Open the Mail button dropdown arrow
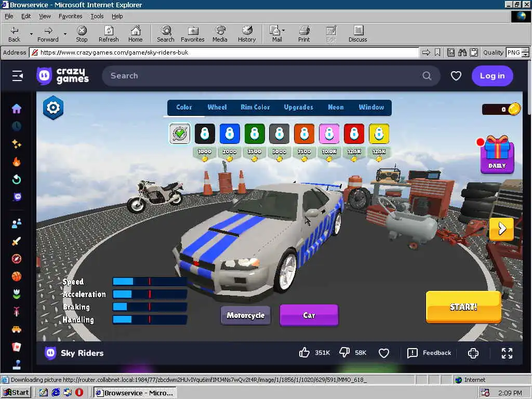This screenshot has width=532, height=399. pos(283,31)
